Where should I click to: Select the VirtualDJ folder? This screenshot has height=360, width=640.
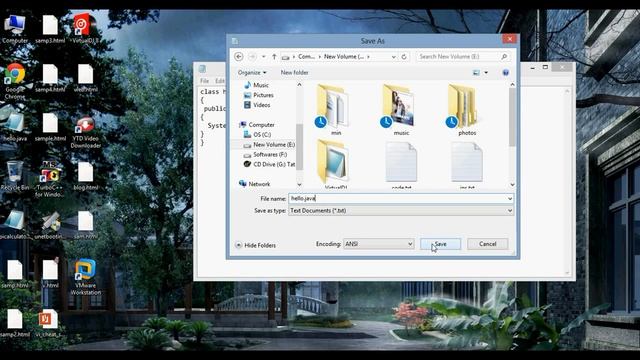(334, 164)
